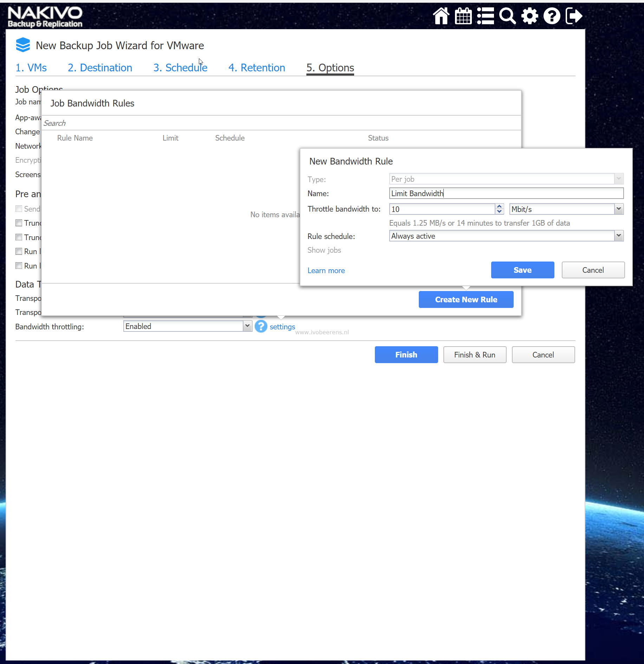This screenshot has height=664, width=644.
Task: Select the 5. Options step
Action: coord(330,67)
